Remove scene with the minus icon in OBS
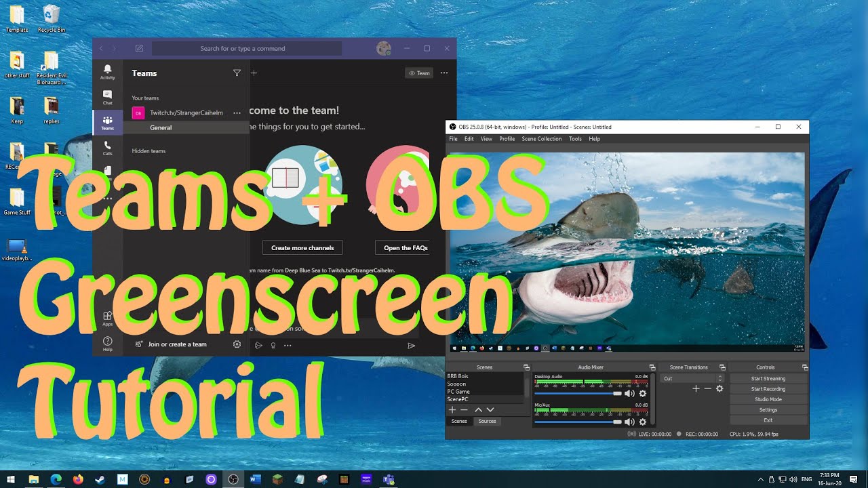The height and width of the screenshot is (488, 868). [x=465, y=410]
